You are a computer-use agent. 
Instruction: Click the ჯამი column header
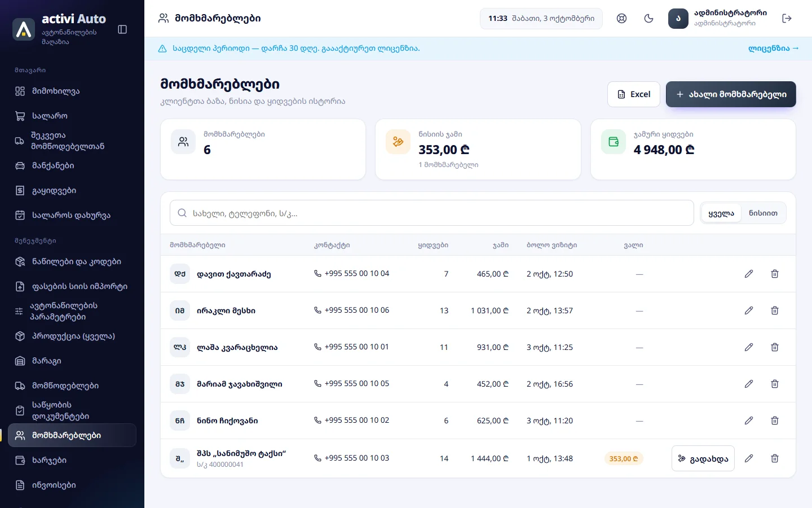click(x=501, y=245)
